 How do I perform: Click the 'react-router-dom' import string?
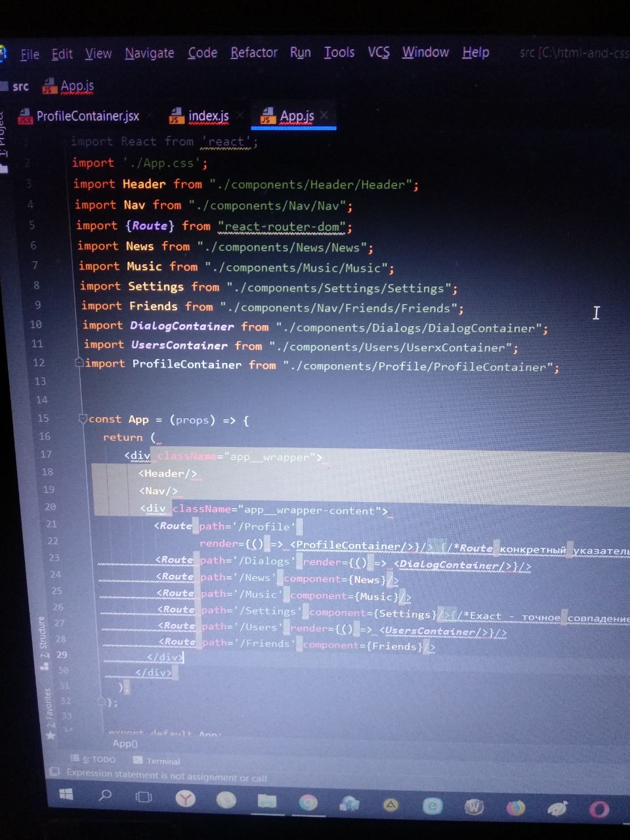282,227
